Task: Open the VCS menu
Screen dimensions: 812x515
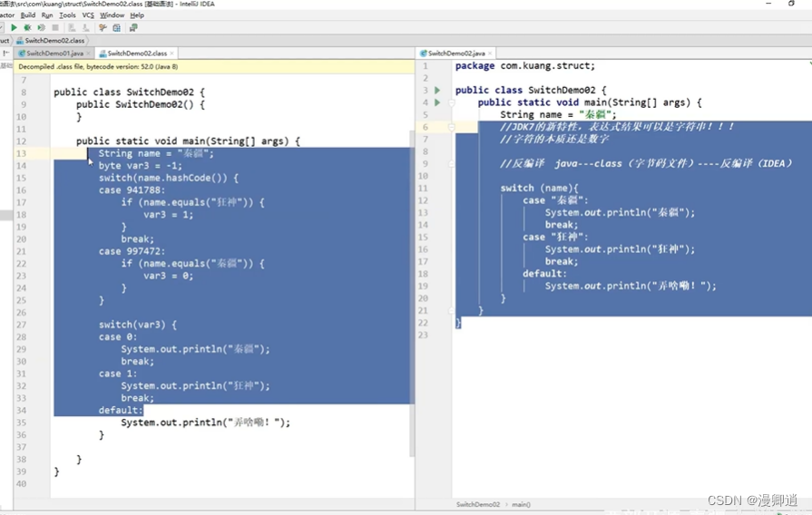Action: coord(88,15)
